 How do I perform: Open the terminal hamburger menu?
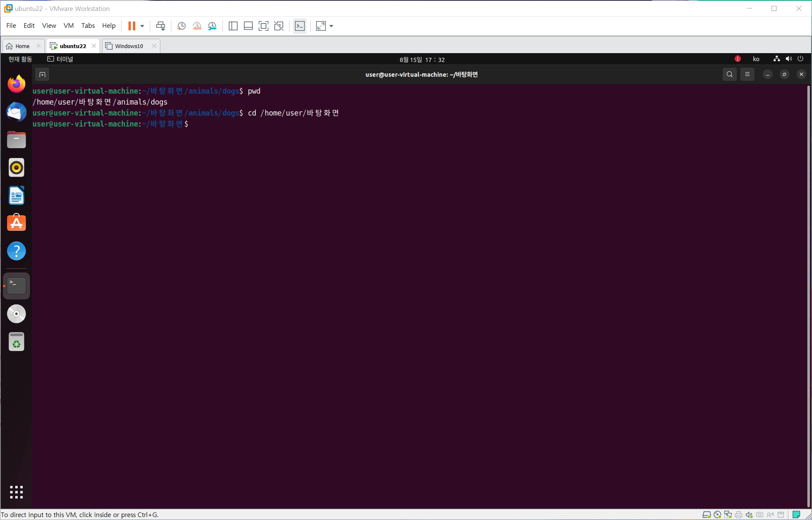click(747, 74)
